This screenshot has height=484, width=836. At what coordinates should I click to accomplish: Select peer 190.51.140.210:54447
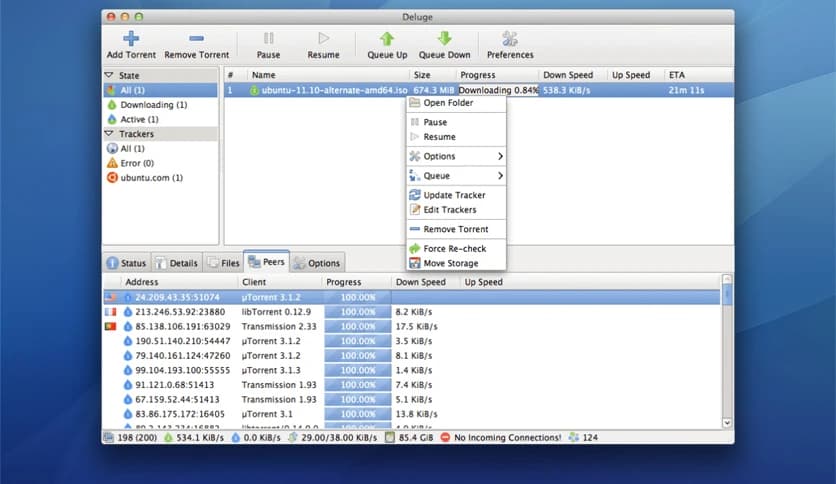point(412,341)
